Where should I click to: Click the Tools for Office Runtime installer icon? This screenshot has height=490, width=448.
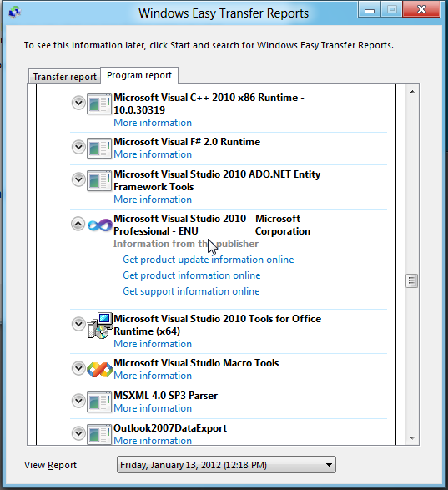[x=100, y=326]
